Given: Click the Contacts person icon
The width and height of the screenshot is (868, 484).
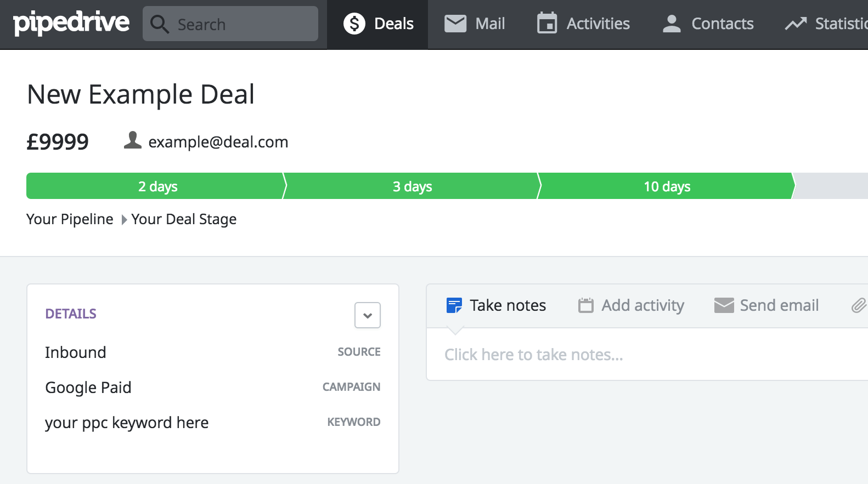Looking at the screenshot, I should (x=672, y=24).
